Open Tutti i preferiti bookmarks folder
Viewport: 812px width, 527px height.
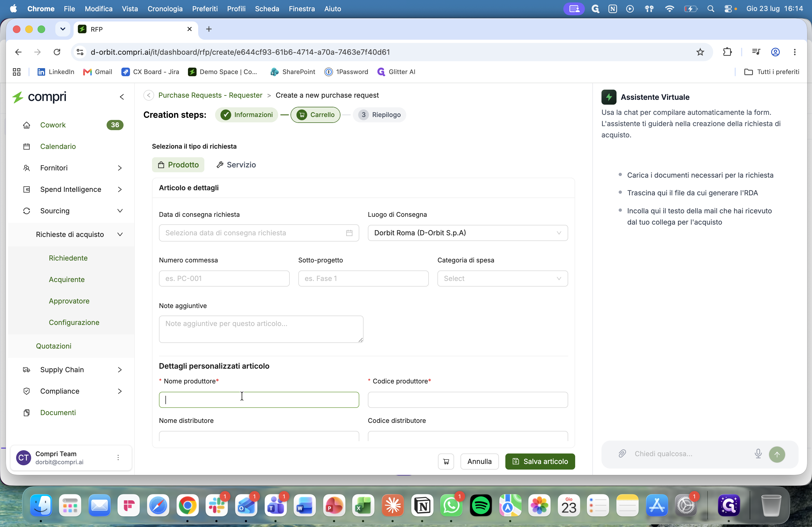(772, 72)
